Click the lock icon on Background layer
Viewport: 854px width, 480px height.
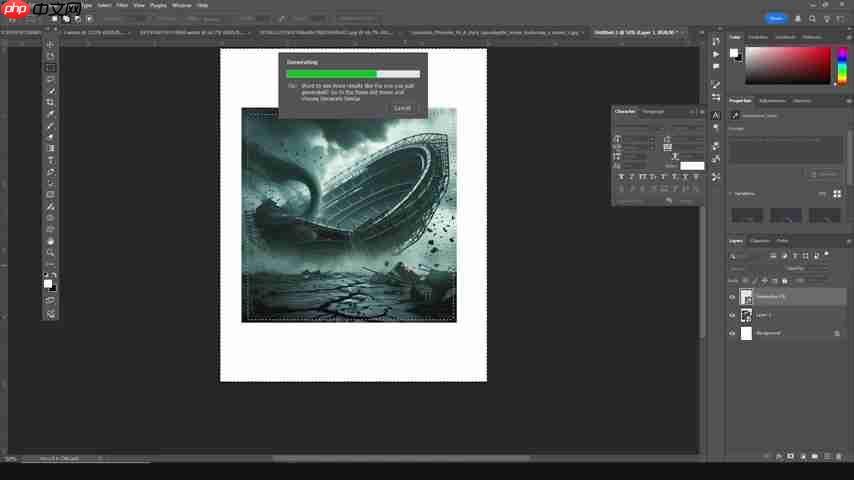(x=837, y=333)
